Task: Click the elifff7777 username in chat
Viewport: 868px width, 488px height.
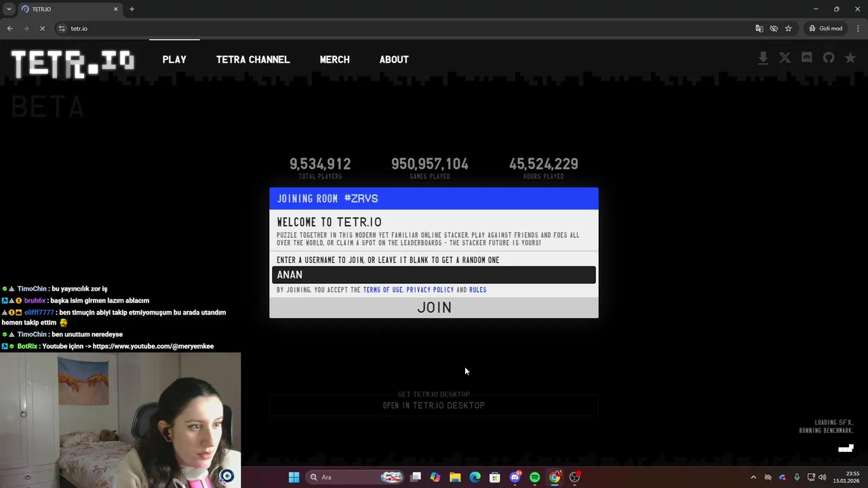Action: click(39, 312)
